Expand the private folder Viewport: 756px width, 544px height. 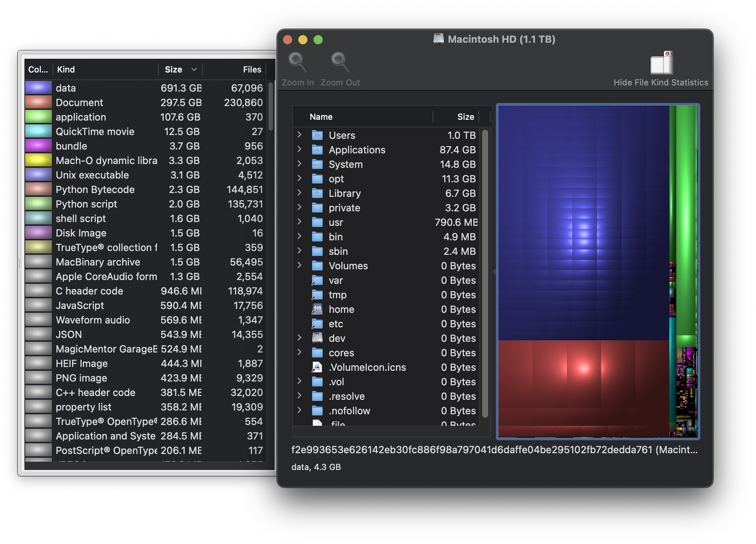(299, 207)
